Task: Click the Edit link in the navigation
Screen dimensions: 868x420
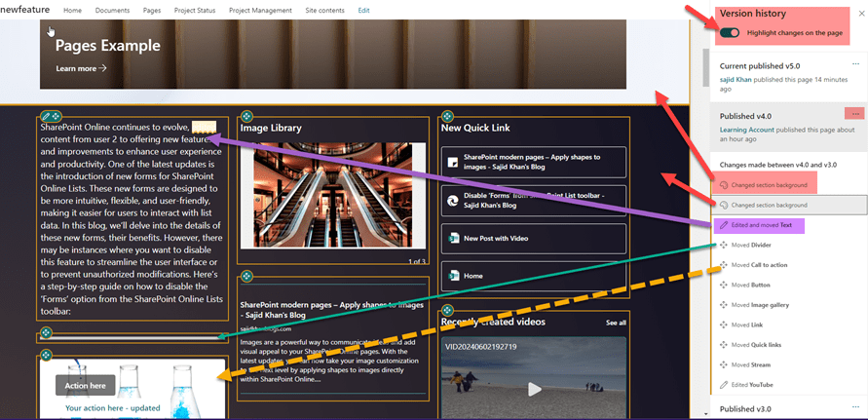Action: (363, 10)
